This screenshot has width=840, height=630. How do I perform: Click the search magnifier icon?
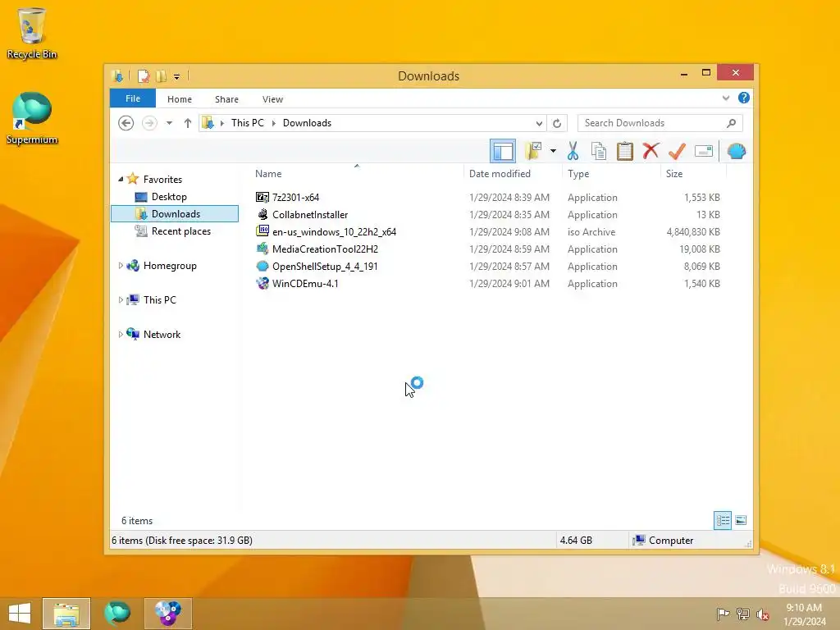point(731,123)
